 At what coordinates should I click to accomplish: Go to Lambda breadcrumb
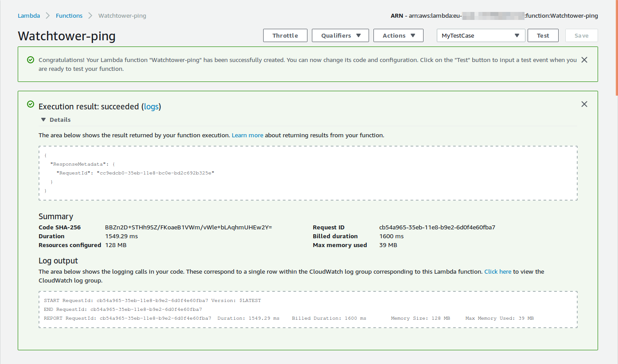point(29,15)
